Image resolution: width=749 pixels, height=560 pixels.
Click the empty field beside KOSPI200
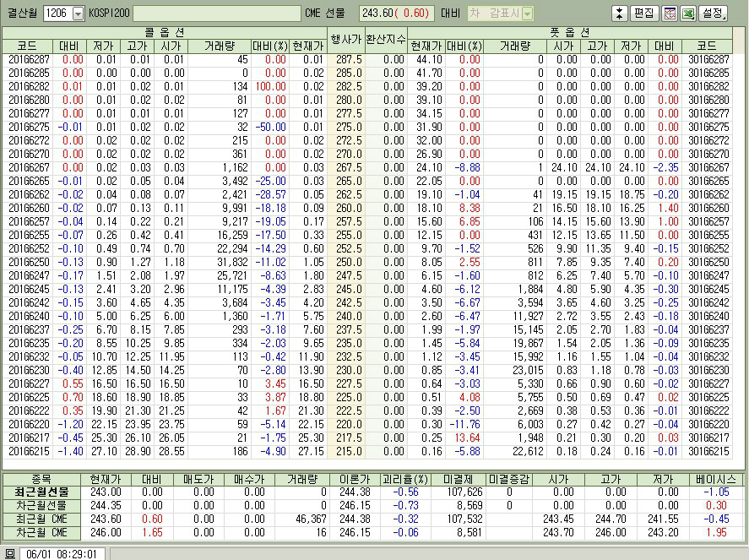pos(216,14)
